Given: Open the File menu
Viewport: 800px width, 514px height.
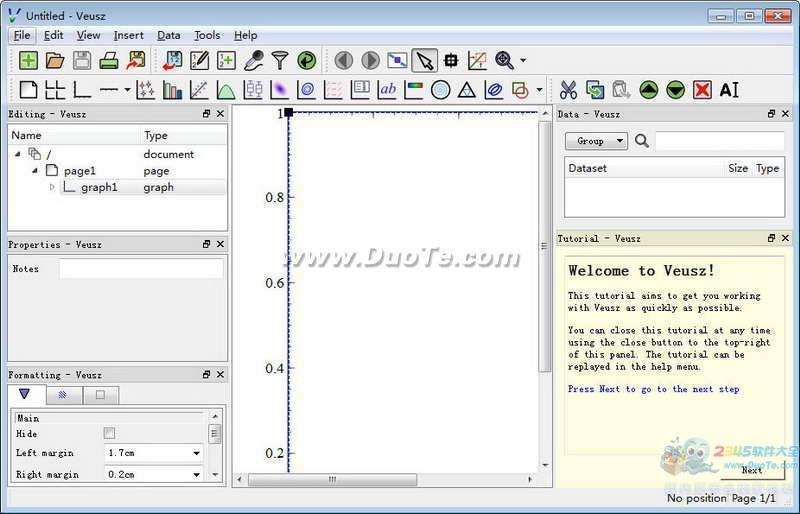Looking at the screenshot, I should 22,35.
